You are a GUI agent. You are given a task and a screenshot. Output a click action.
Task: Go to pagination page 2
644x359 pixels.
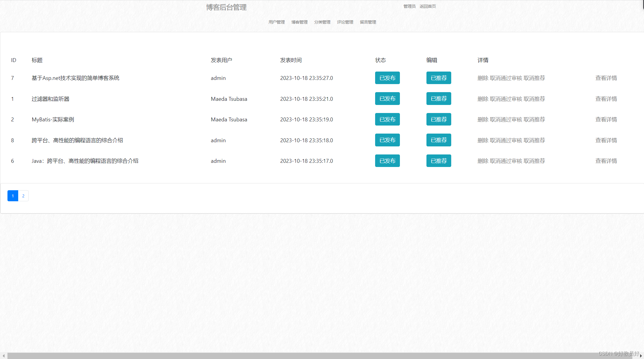23,196
